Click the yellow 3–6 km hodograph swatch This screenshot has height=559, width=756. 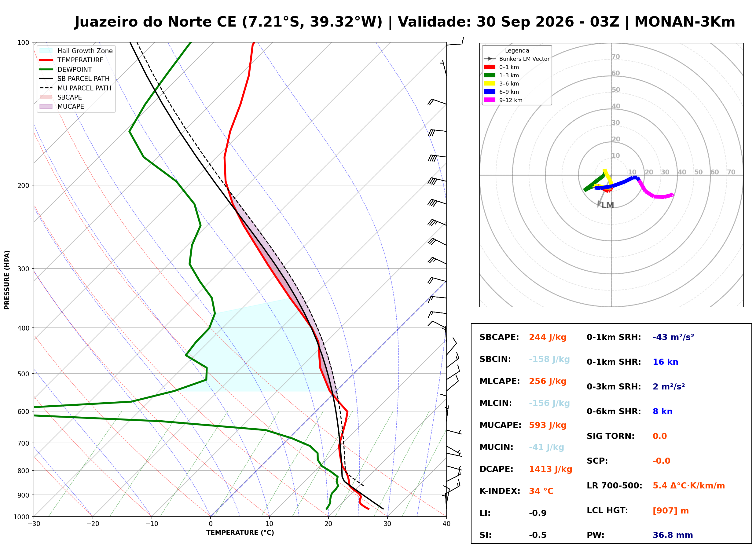(490, 84)
